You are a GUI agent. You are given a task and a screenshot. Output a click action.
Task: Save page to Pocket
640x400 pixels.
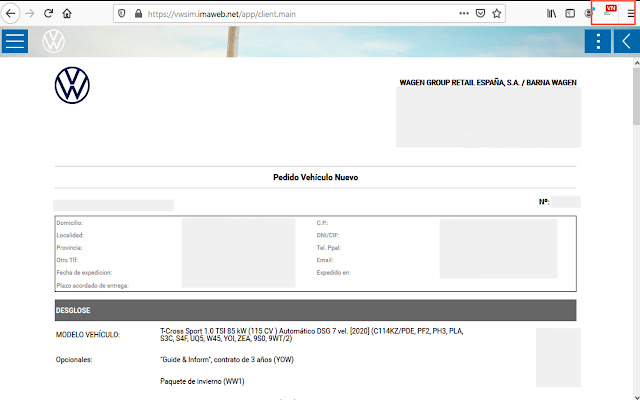point(480,13)
